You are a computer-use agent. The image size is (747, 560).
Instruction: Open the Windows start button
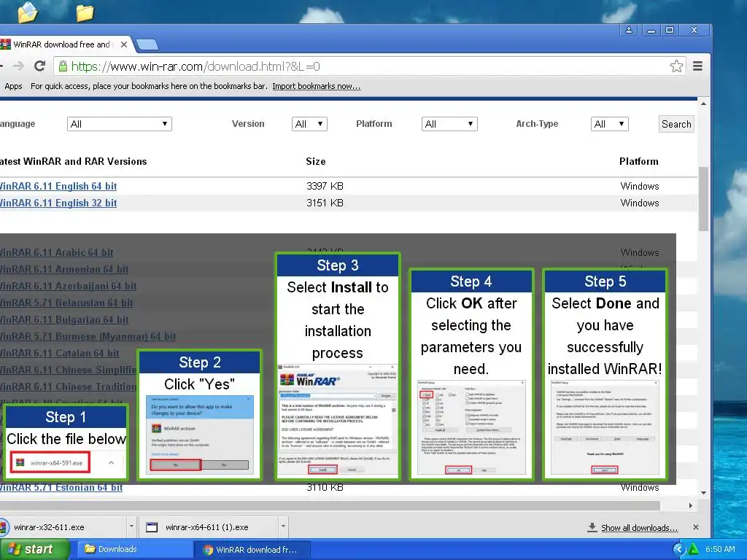coord(34,549)
